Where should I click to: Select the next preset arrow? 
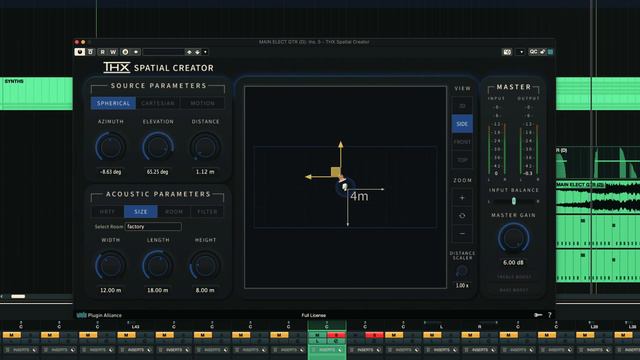click(197, 52)
